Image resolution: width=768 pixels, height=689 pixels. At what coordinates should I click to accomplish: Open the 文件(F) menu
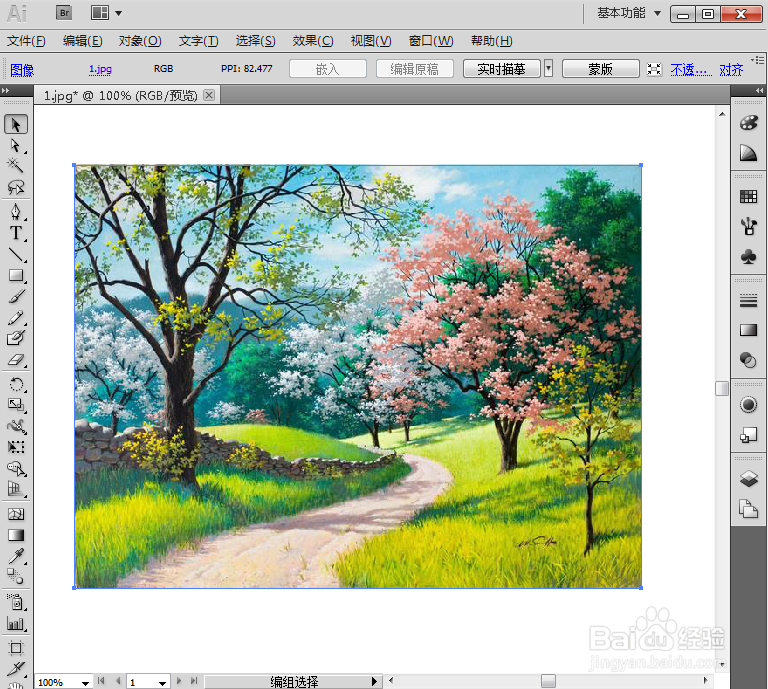click(26, 41)
